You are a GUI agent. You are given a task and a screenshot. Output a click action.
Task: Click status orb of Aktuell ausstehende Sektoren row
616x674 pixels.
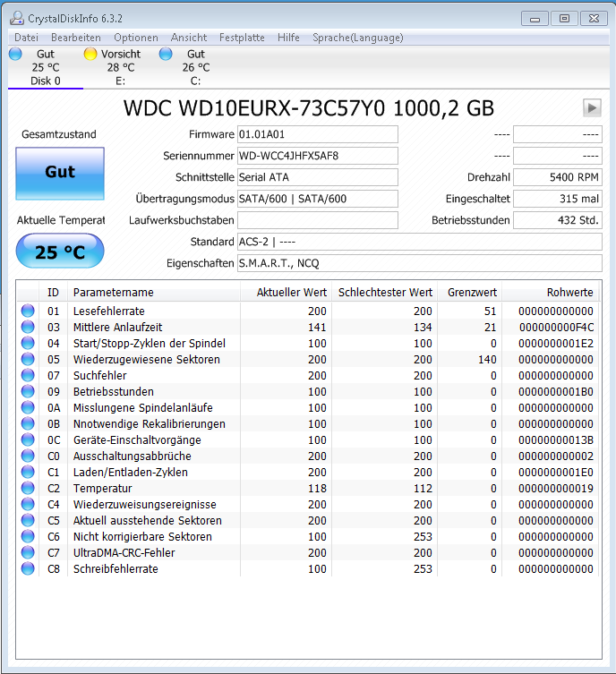(28, 521)
